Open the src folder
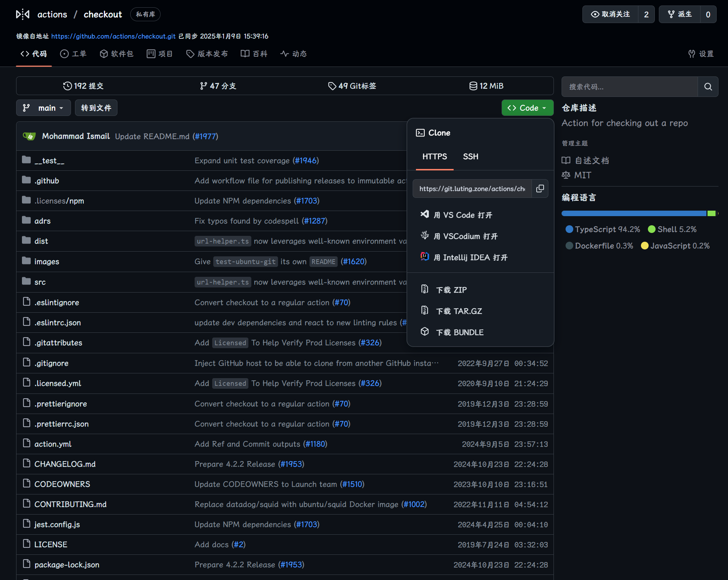The width and height of the screenshot is (728, 580). click(x=40, y=282)
